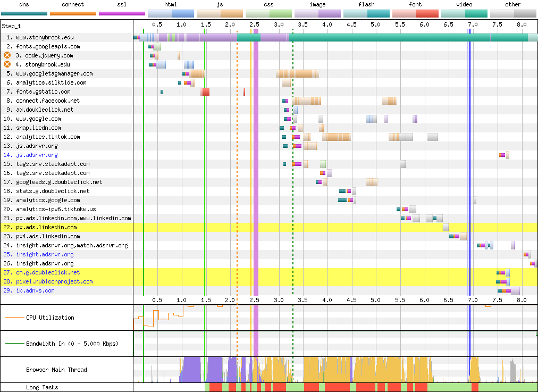Click the video legend color bar
This screenshot has width=538, height=392.
[x=464, y=14]
